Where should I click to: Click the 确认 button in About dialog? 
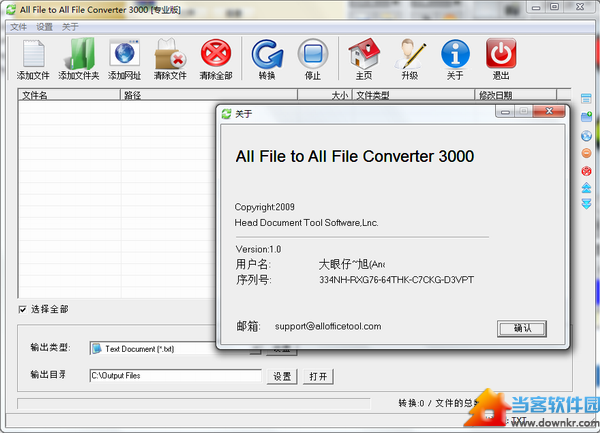(522, 328)
